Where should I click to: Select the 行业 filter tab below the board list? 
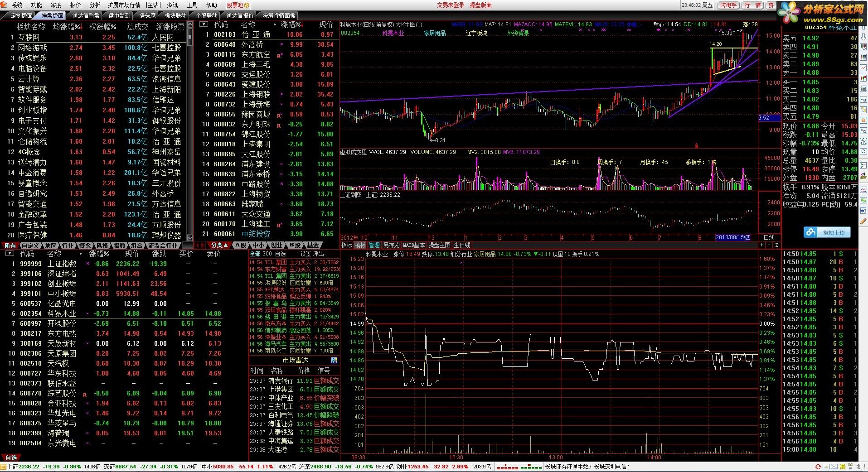tap(68, 246)
